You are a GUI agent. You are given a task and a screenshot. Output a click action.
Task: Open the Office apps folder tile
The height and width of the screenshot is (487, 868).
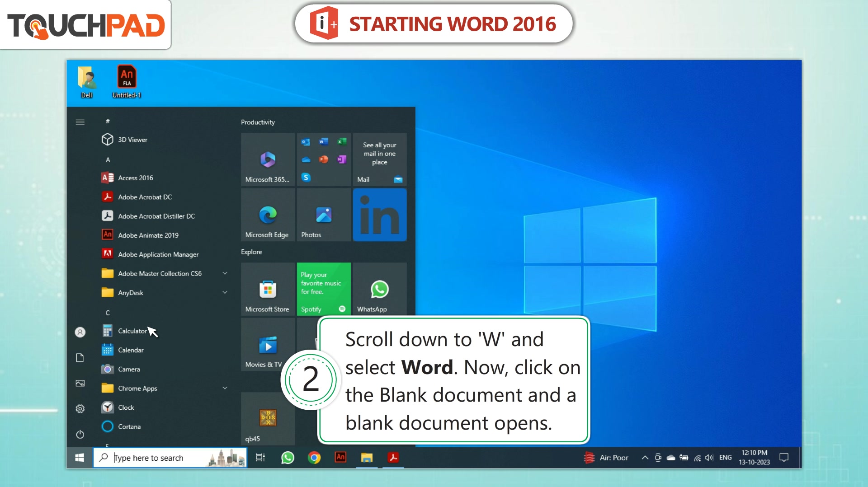click(324, 159)
